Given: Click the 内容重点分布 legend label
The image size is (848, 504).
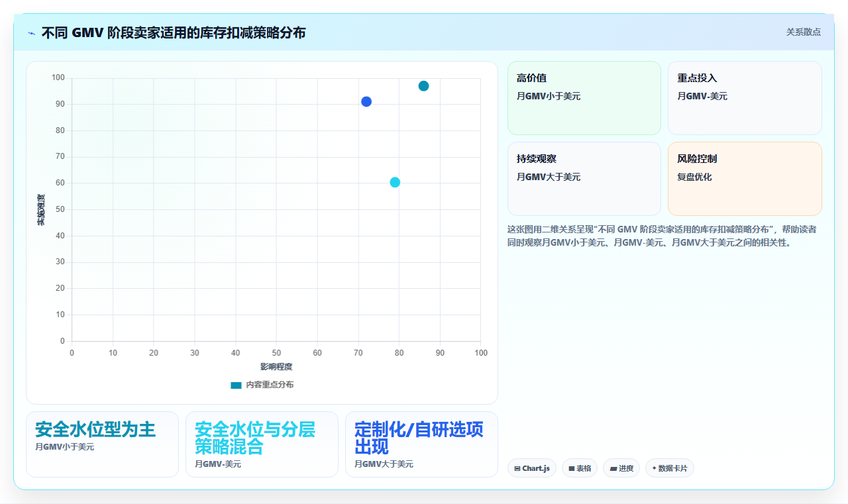Looking at the screenshot, I should tap(270, 385).
